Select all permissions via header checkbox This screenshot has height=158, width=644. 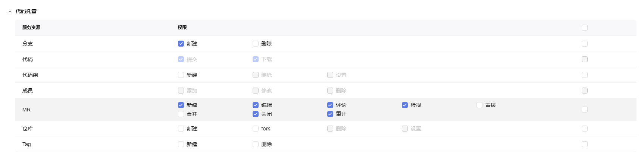click(585, 28)
